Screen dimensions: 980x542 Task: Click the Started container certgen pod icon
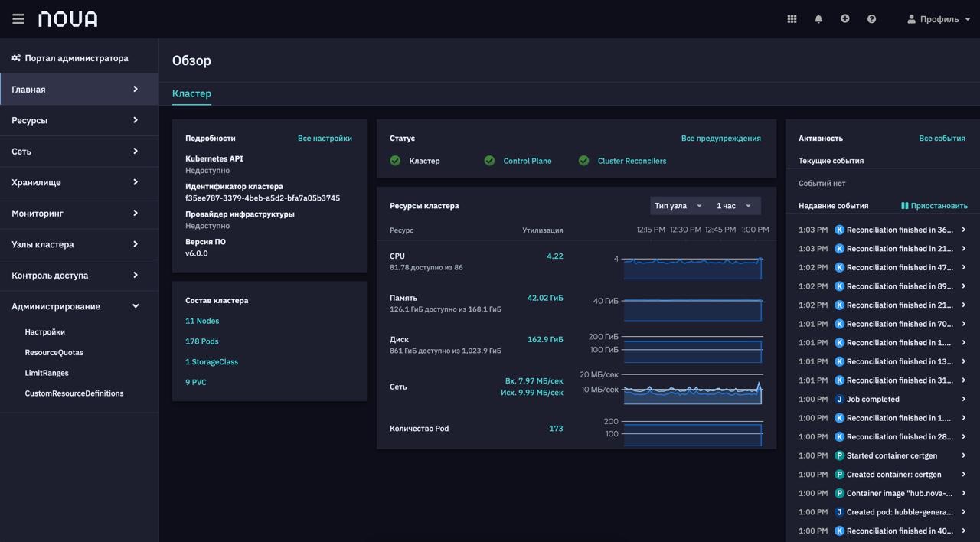point(839,455)
